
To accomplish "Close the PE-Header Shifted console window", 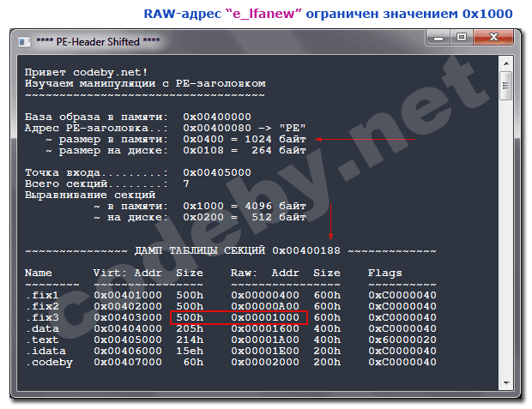I will pyautogui.click(x=493, y=38).
